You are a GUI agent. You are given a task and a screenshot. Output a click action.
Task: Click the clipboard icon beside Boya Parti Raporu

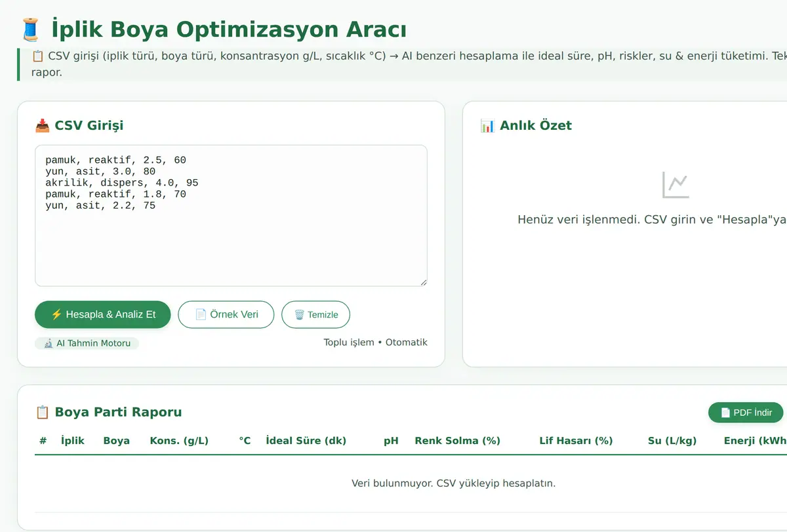pos(42,412)
